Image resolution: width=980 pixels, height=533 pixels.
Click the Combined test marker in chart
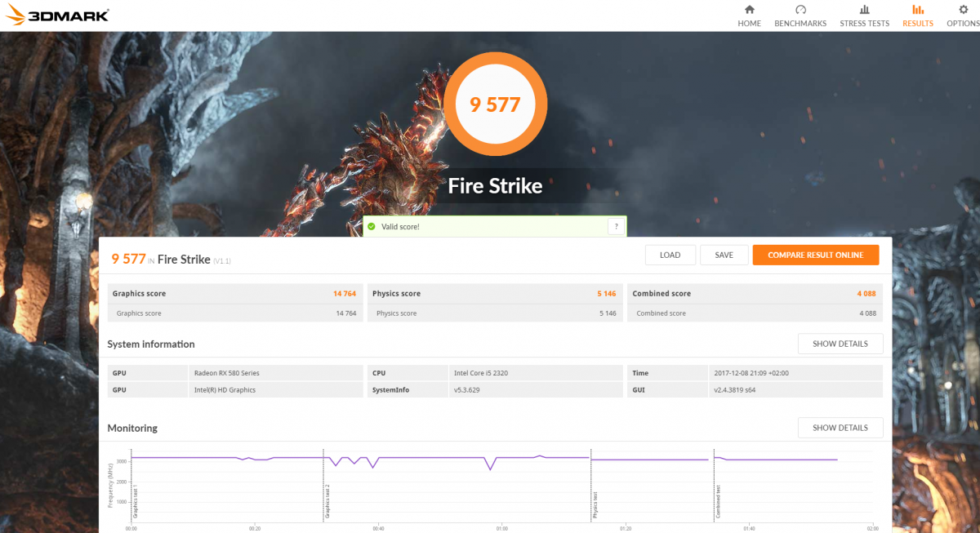click(x=719, y=503)
